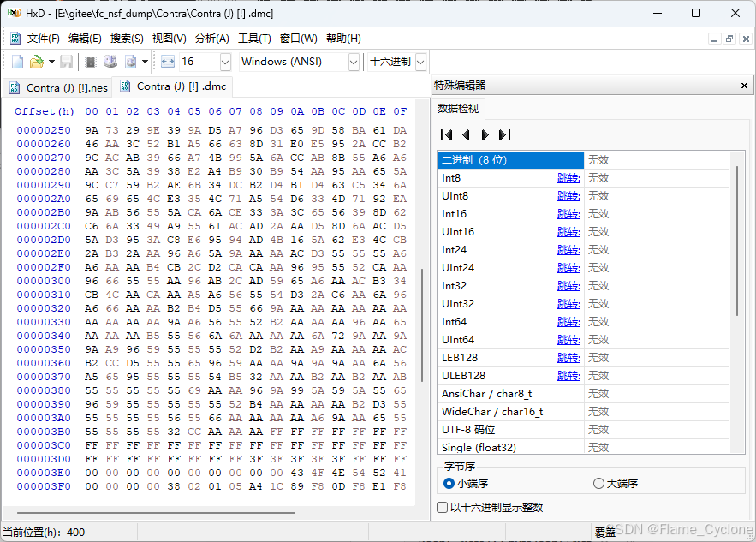The image size is (756, 542).
Task: Click the data inspector vertical scrollbar
Action: (x=737, y=241)
